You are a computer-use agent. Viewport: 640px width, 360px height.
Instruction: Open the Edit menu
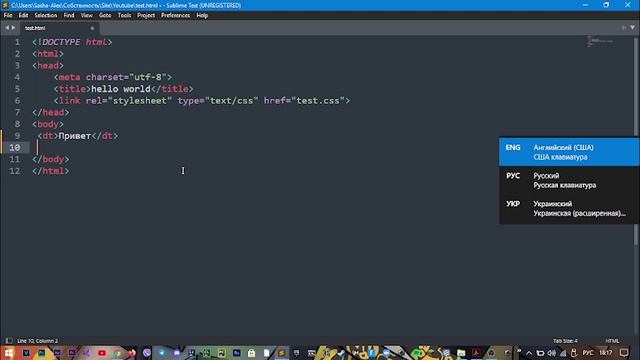[23, 16]
